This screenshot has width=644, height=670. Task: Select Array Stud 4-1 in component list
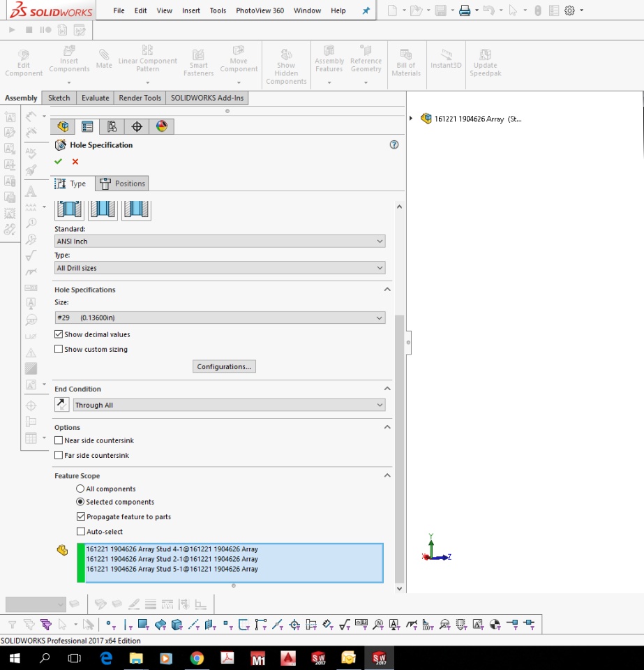(x=172, y=549)
